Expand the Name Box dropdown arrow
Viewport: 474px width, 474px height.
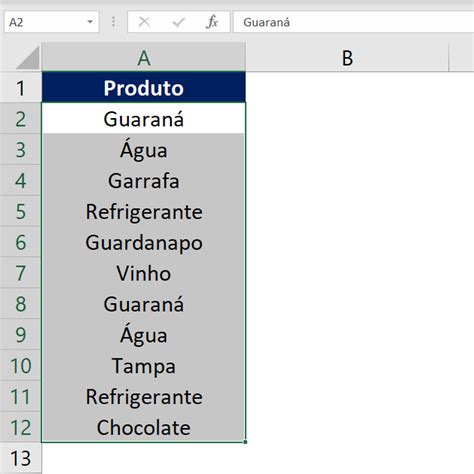pos(90,22)
